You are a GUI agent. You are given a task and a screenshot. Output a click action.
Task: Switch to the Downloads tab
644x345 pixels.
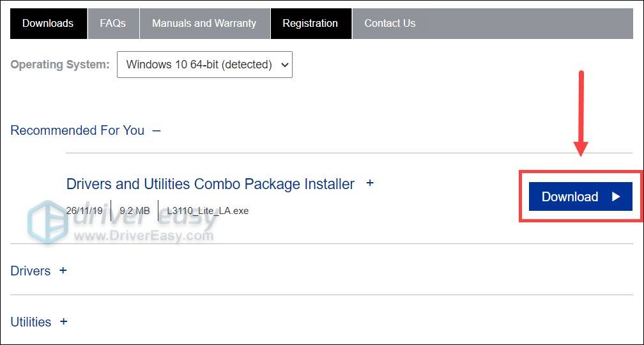[x=49, y=24]
